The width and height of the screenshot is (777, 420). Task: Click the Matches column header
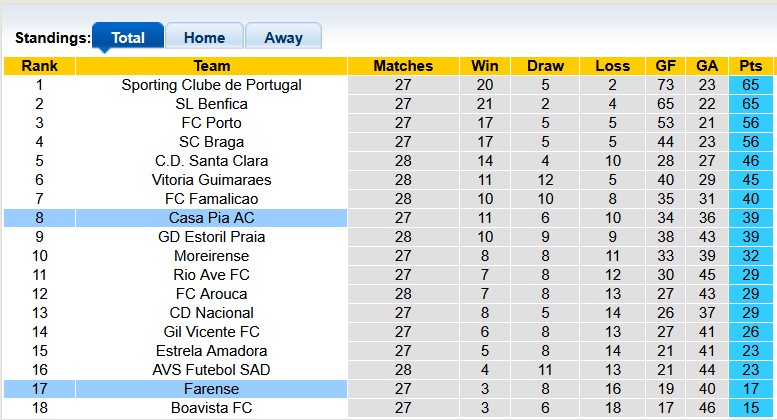(403, 66)
